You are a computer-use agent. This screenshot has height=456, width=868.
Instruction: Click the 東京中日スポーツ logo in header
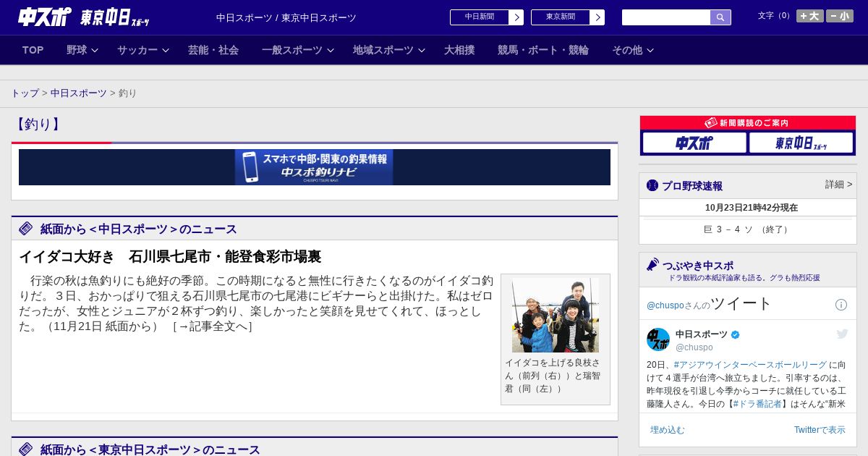tap(114, 17)
